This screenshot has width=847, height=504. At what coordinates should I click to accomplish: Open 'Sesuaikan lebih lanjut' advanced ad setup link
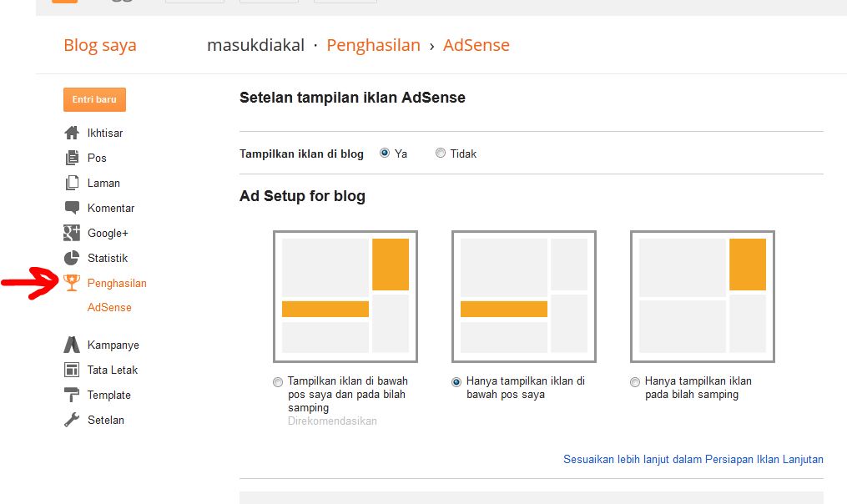click(x=693, y=459)
